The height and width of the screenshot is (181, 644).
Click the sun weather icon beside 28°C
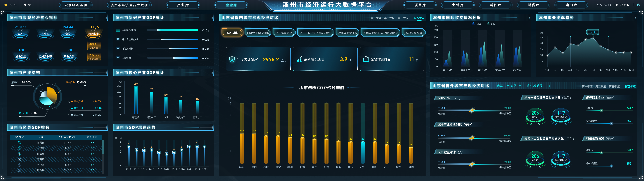(x=6, y=5)
